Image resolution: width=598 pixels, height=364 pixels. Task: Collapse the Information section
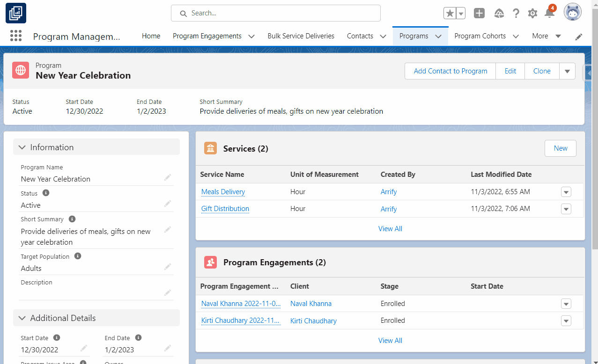click(22, 147)
